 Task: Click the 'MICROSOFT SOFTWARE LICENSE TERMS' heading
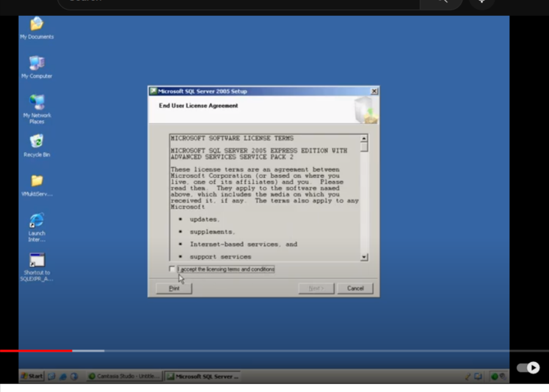[x=232, y=138]
